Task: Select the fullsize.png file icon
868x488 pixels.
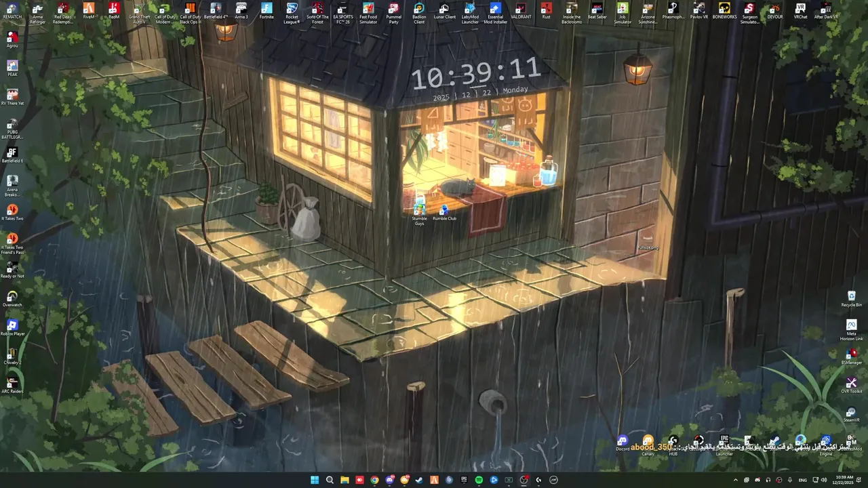Action: tap(648, 242)
